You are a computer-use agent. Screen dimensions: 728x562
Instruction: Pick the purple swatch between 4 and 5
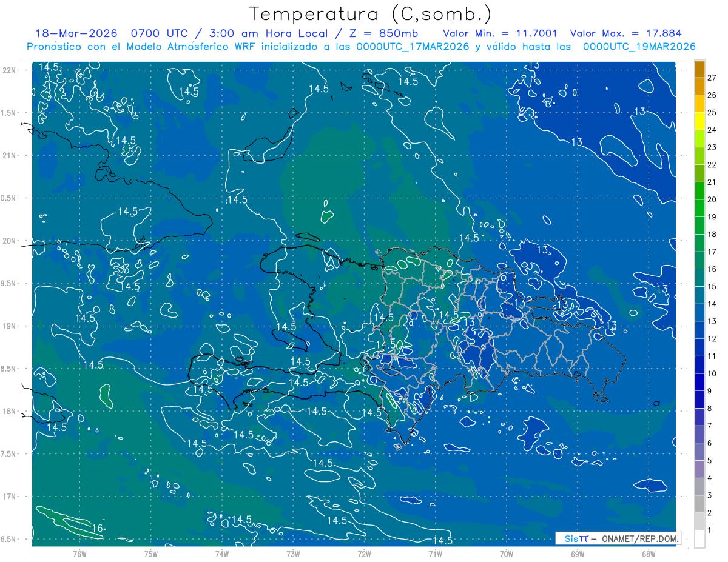pyautogui.click(x=699, y=469)
